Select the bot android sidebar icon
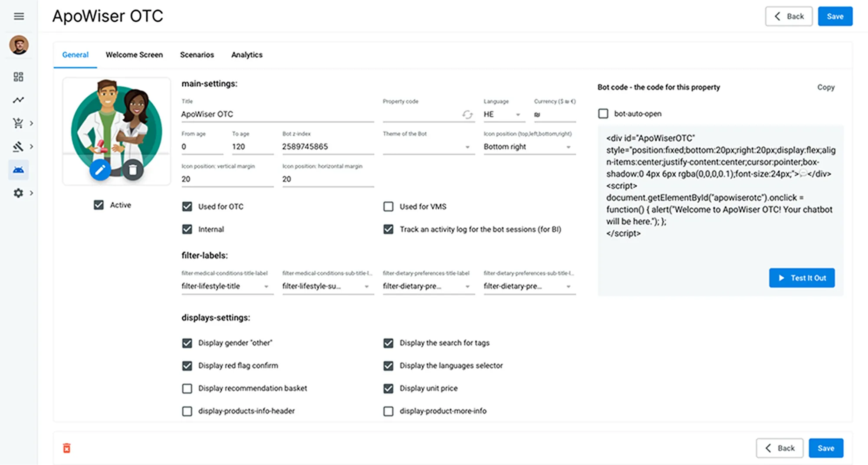Image resolution: width=868 pixels, height=465 pixels. [18, 170]
